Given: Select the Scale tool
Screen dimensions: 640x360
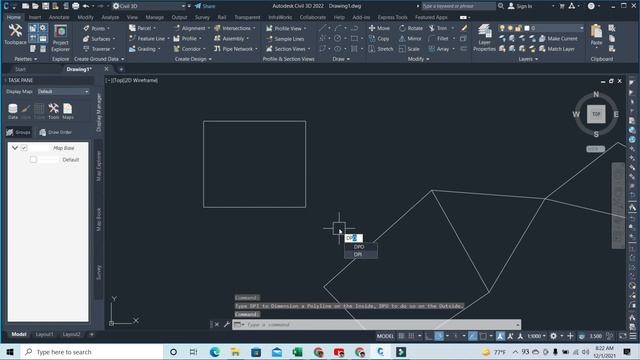Looking at the screenshot, I should point(409,49).
